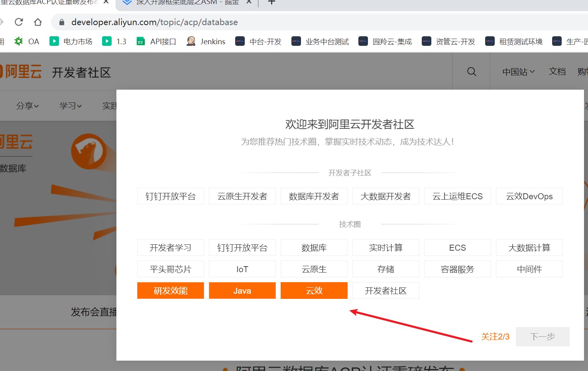Click the 关注2/3 counter text
This screenshot has height=371, width=588.
(495, 337)
